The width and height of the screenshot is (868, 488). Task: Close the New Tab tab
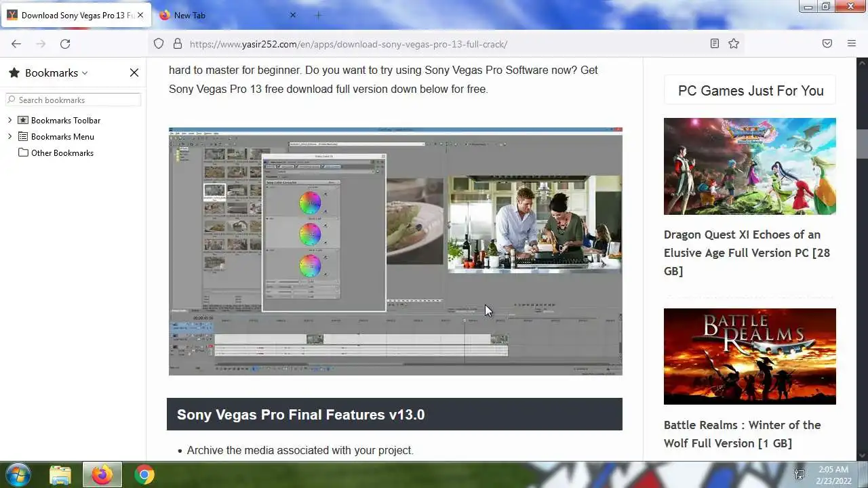[x=293, y=15]
